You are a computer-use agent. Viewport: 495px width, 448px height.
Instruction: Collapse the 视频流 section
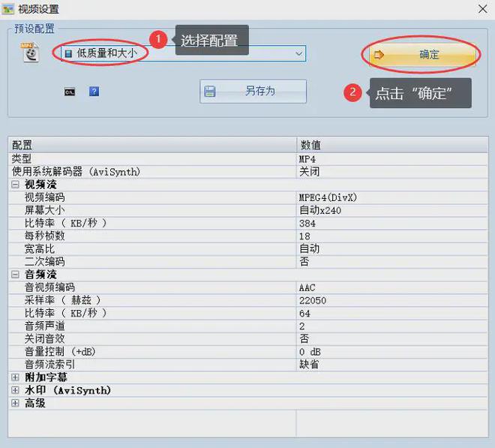(x=15, y=185)
